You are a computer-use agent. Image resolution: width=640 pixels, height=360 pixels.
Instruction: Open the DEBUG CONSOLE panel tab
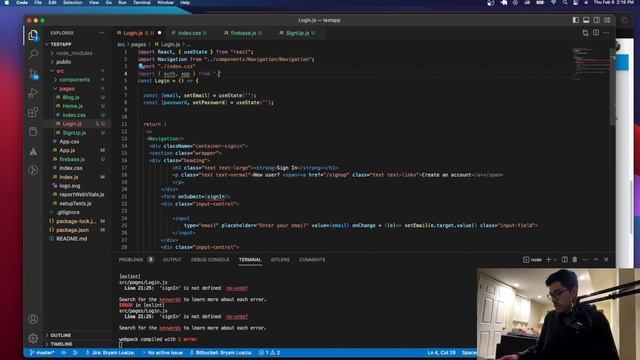click(210, 260)
